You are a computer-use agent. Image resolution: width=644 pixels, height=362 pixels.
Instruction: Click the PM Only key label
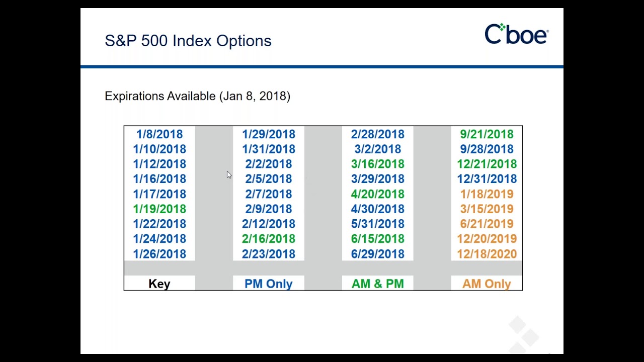point(269,284)
